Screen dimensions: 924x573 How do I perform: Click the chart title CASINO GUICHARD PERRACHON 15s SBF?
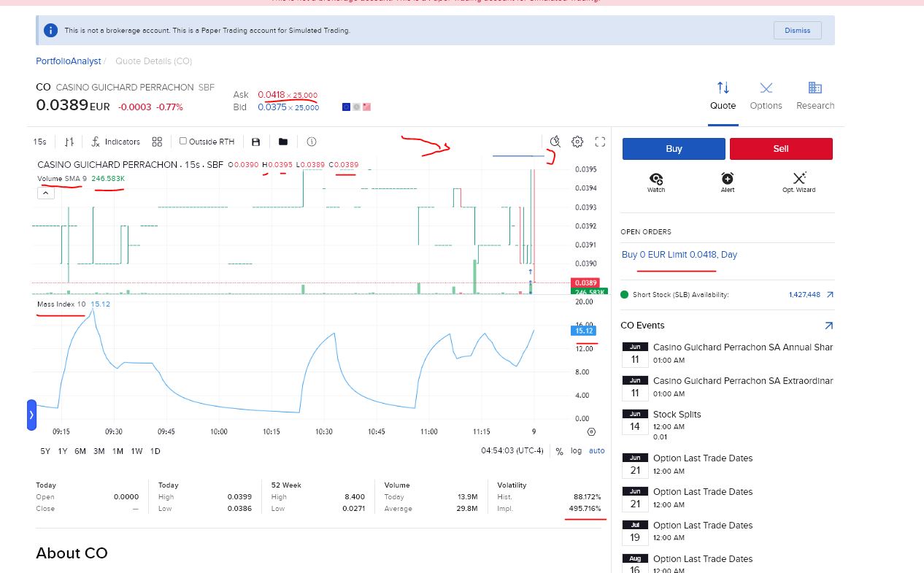[x=130, y=165]
